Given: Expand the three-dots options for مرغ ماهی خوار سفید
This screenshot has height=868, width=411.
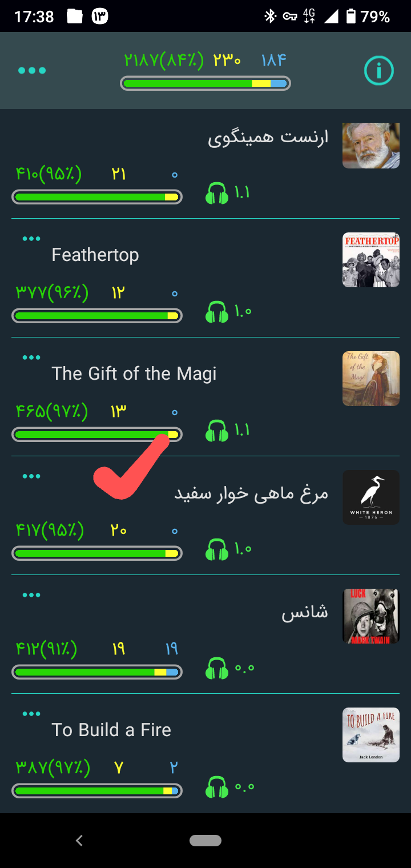Looking at the screenshot, I should click(x=31, y=476).
